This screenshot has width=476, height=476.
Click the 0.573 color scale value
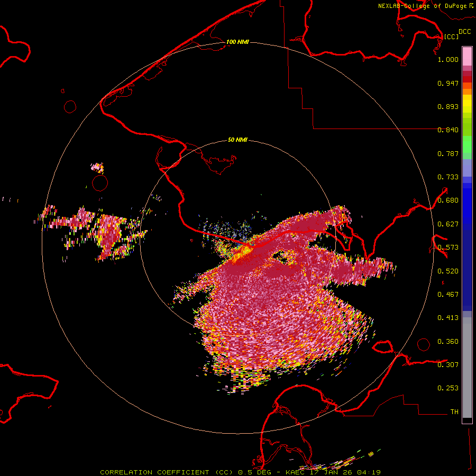tap(448, 248)
